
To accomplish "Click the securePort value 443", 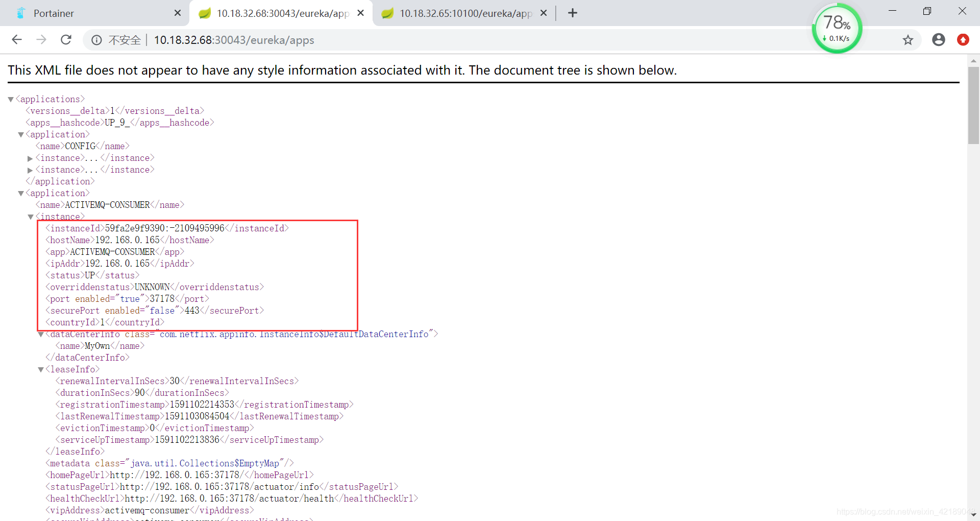I will click(x=192, y=311).
